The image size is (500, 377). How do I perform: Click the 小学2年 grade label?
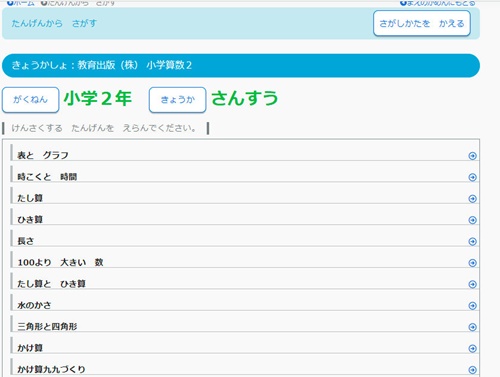[97, 99]
